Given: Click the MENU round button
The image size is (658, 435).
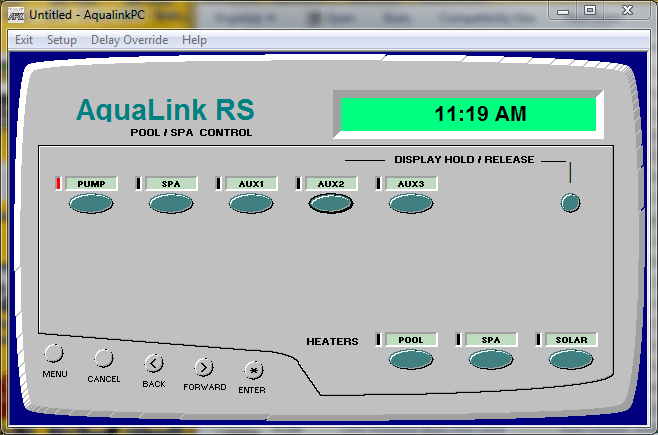Looking at the screenshot, I should point(54,354).
